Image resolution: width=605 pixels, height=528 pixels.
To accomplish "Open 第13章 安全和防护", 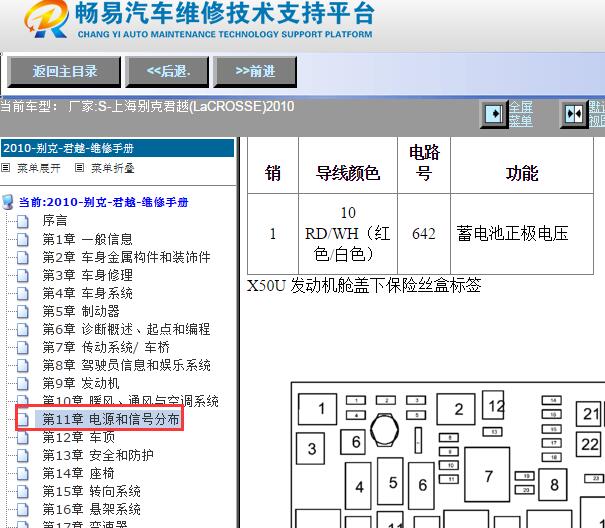I will click(x=98, y=455).
